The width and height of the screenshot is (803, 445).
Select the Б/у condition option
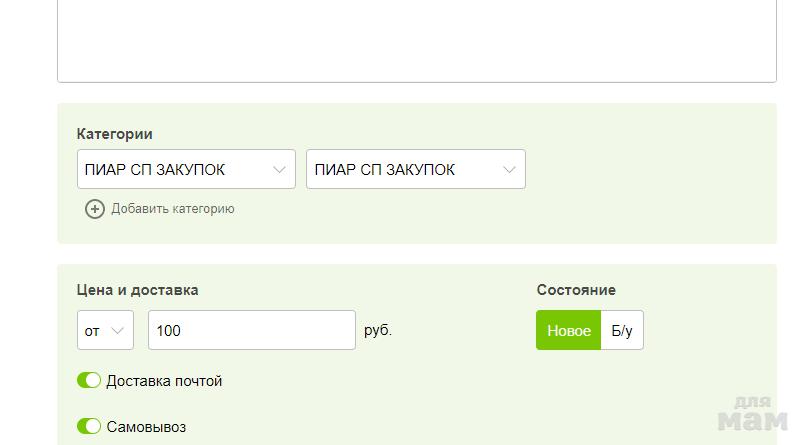[x=622, y=331]
